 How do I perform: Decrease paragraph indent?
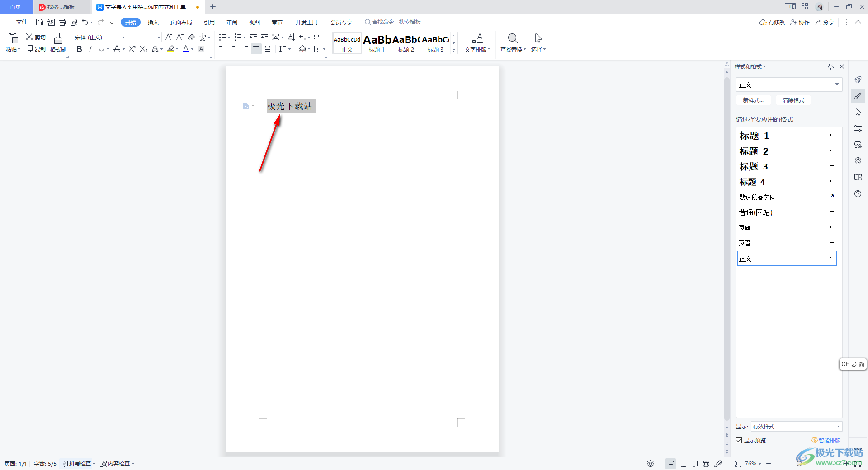coord(253,37)
